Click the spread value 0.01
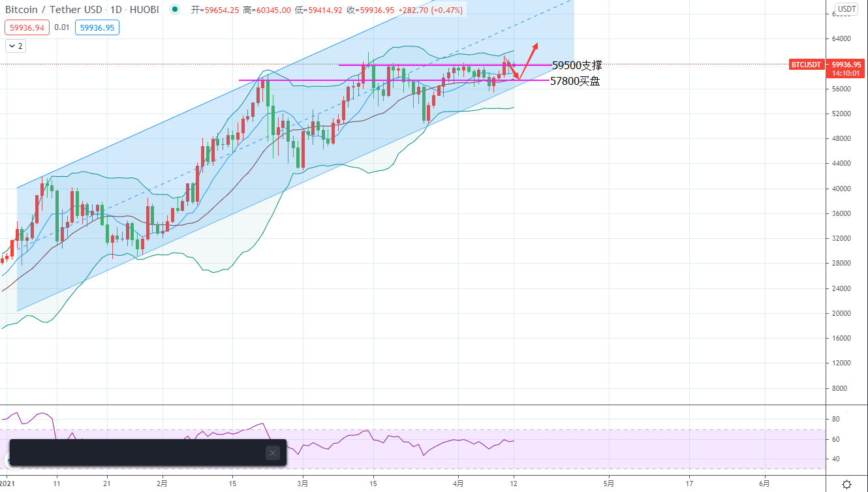Viewport: 868px width, 492px height. (62, 27)
